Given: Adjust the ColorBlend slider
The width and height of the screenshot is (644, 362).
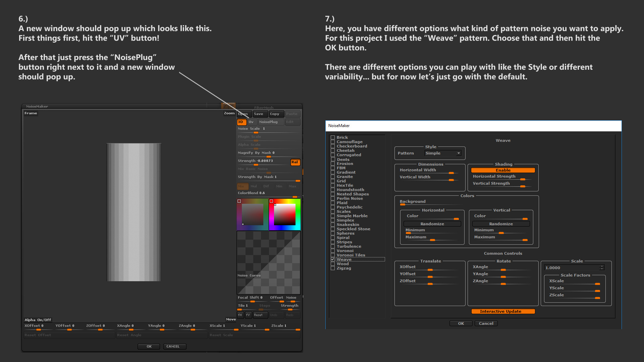Looking at the screenshot, I should coord(268,195).
